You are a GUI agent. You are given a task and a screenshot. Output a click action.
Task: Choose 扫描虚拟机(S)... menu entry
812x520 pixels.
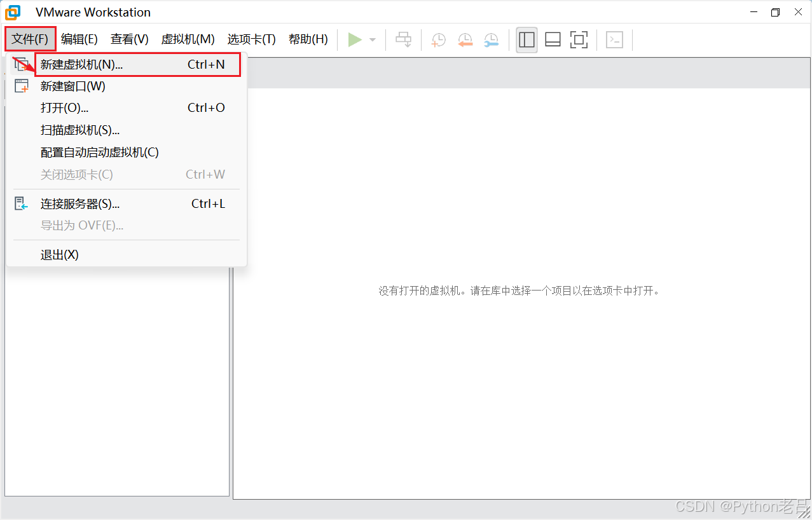[127, 130]
